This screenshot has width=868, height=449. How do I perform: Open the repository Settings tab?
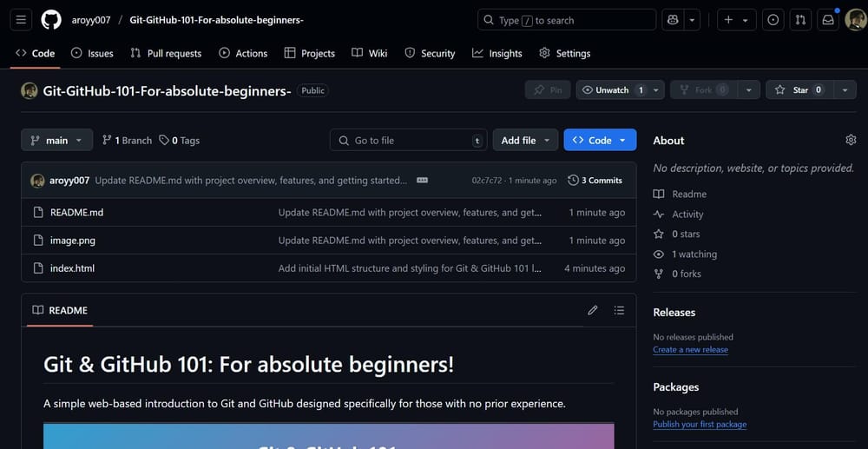point(565,53)
